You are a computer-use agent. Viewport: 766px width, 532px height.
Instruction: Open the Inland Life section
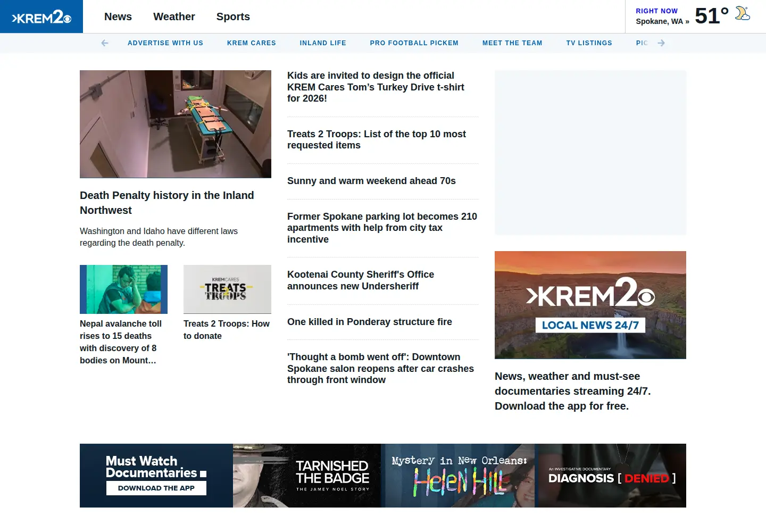click(323, 43)
